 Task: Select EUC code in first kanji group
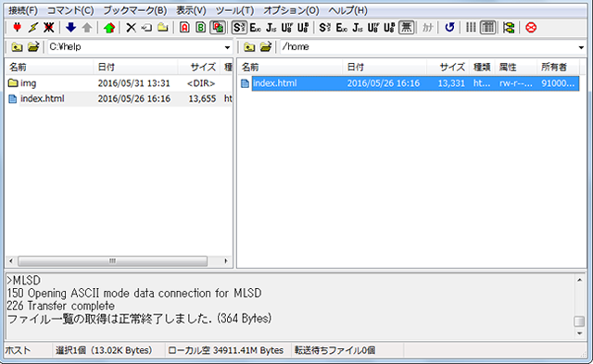[256, 27]
